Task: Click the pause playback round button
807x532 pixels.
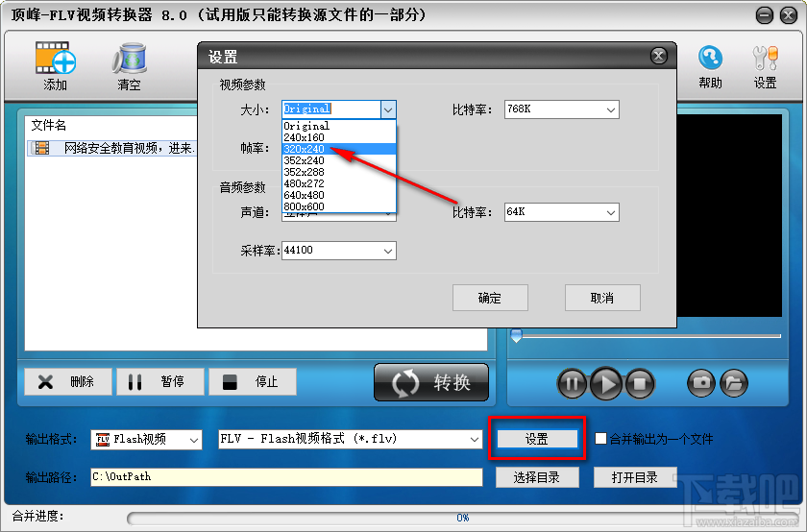Action: [x=572, y=383]
